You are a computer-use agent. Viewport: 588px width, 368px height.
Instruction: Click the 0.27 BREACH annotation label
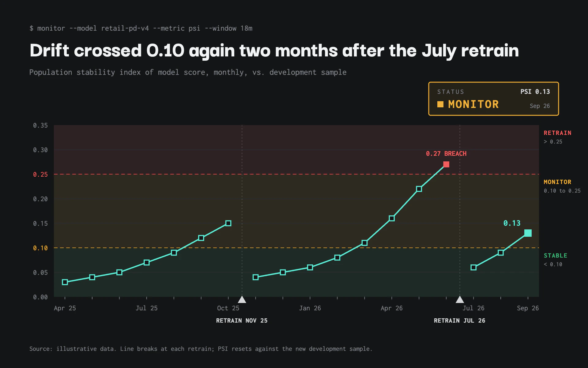coord(446,154)
